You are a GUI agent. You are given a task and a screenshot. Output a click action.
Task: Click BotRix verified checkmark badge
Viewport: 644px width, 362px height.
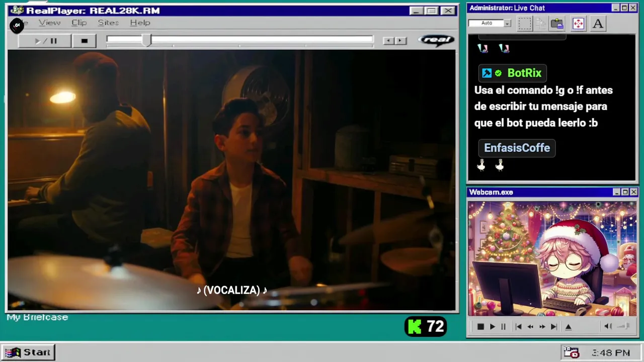coord(498,73)
